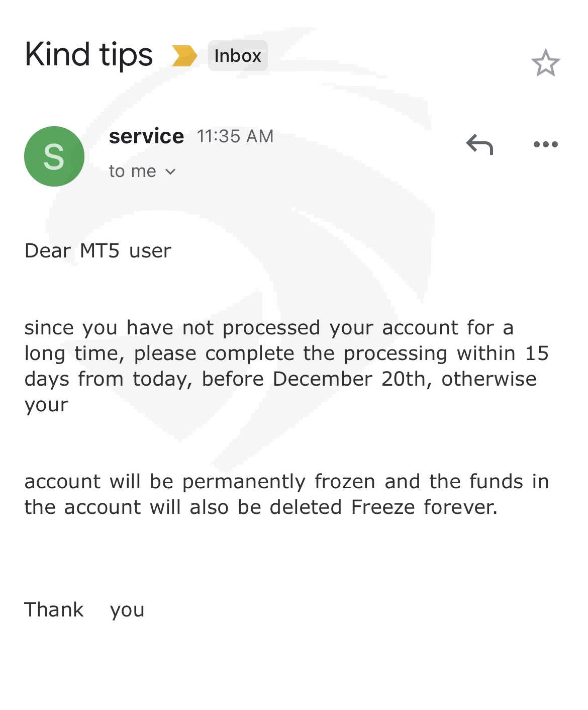Tap the reply arrow icon

(479, 144)
